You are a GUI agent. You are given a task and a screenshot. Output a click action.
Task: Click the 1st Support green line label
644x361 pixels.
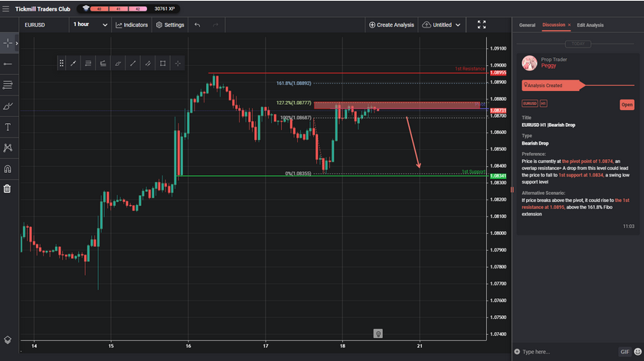[473, 171]
